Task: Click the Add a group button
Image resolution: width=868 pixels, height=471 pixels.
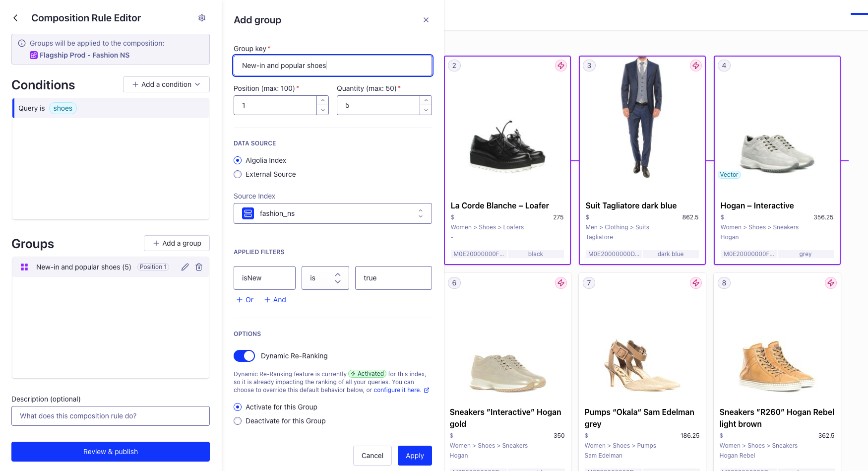Action: [177, 243]
